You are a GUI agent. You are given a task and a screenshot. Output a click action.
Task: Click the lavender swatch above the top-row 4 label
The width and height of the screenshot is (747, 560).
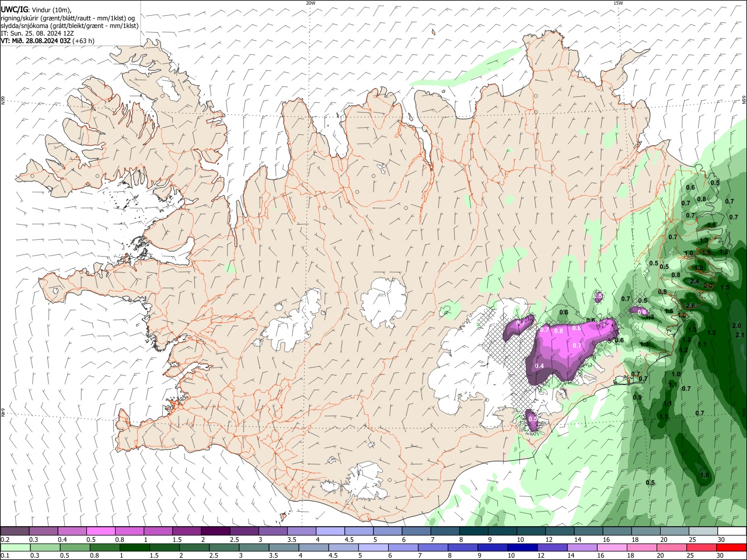click(x=330, y=531)
